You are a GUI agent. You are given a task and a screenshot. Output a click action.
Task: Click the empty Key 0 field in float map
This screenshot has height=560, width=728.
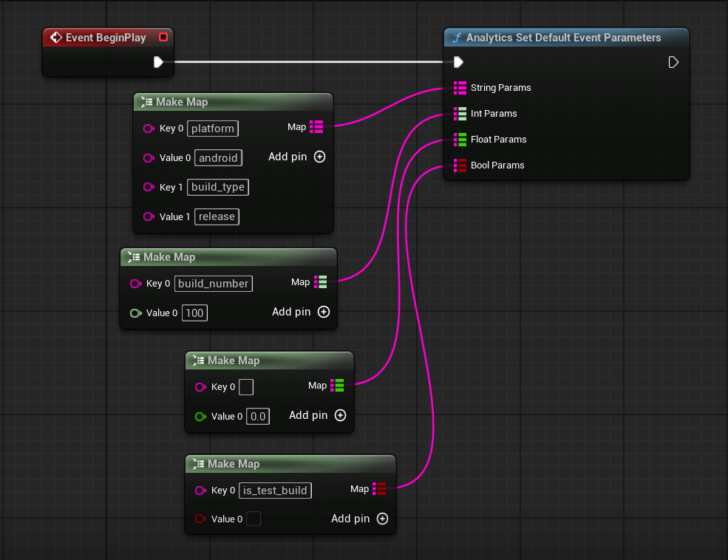click(246, 387)
